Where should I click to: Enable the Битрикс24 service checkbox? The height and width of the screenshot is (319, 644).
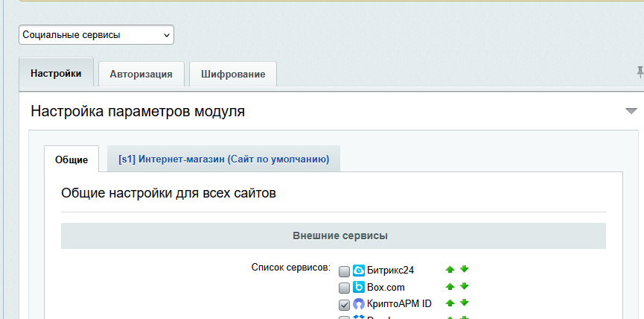click(x=344, y=271)
